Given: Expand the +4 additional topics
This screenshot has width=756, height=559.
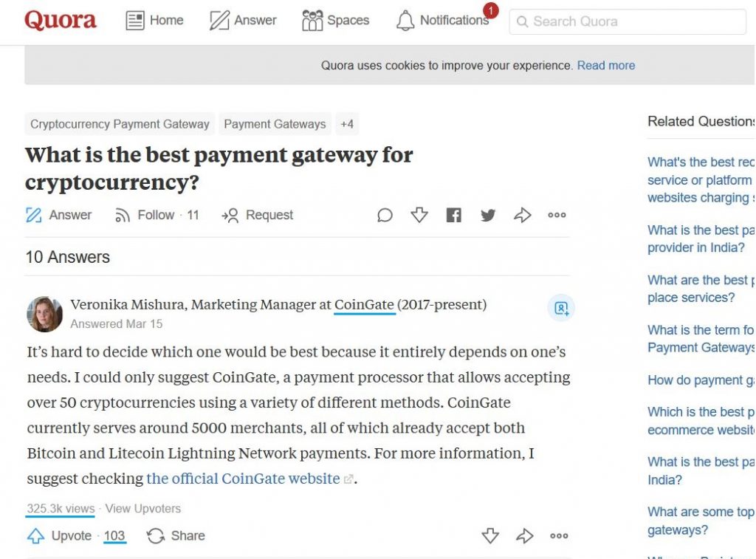Looking at the screenshot, I should [x=347, y=124].
